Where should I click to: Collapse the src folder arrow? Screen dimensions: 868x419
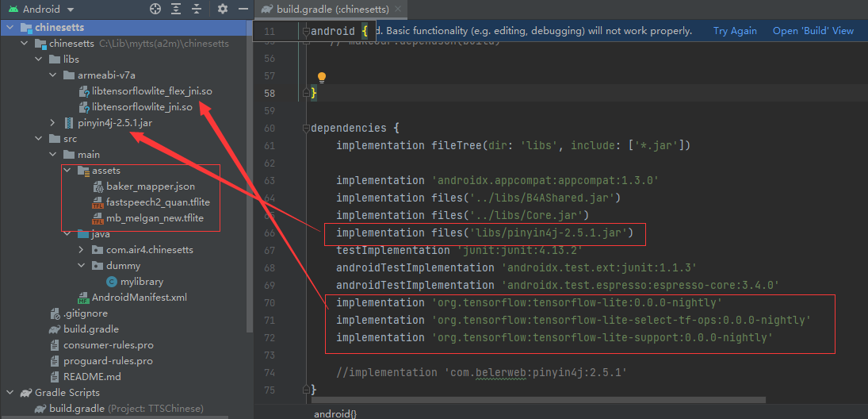coord(39,139)
